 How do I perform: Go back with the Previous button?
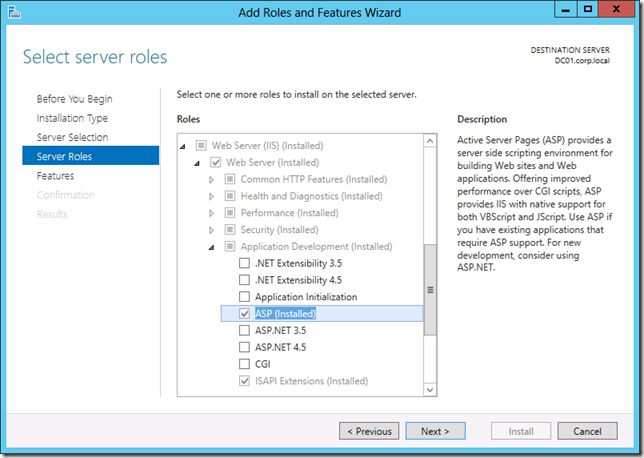point(369,432)
